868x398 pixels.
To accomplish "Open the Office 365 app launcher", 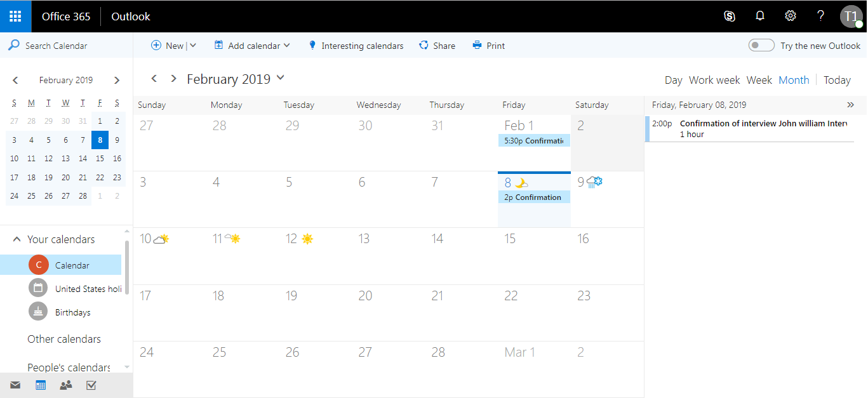I will 15,16.
